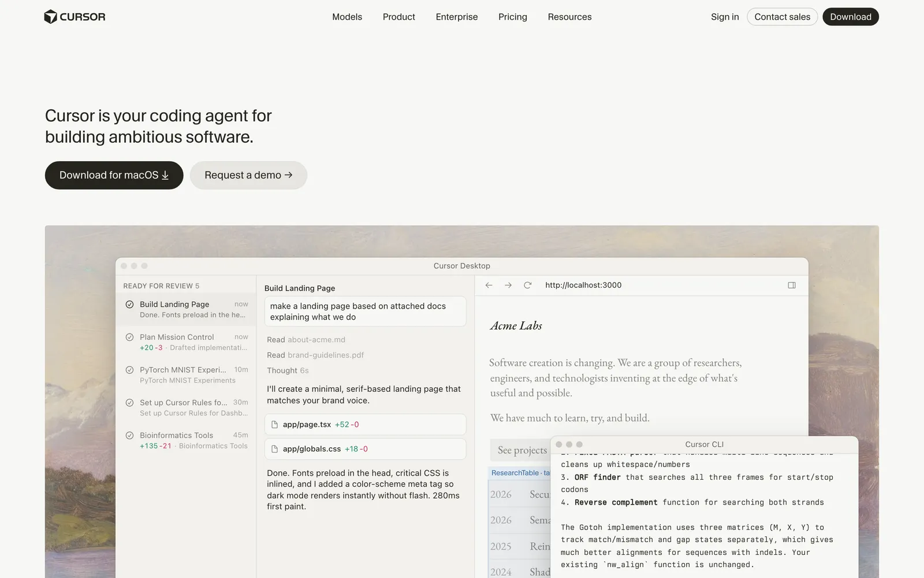The image size is (924, 578).
Task: Click the Build Landing Page chat title
Action: coord(300,288)
